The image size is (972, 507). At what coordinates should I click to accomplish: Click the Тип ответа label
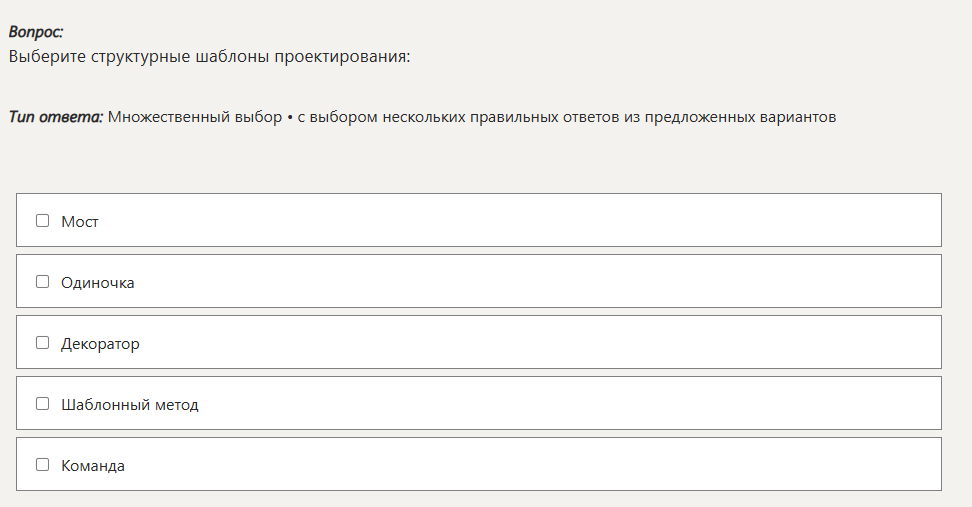coord(56,117)
